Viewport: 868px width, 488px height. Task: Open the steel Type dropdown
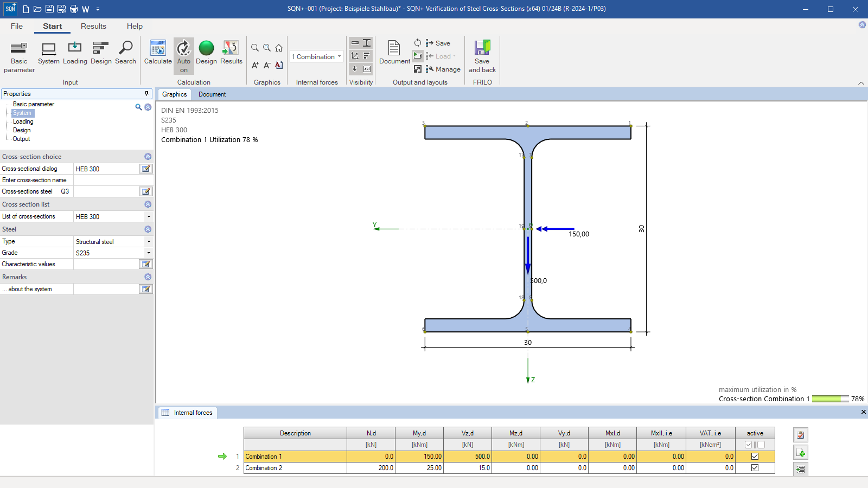click(149, 241)
